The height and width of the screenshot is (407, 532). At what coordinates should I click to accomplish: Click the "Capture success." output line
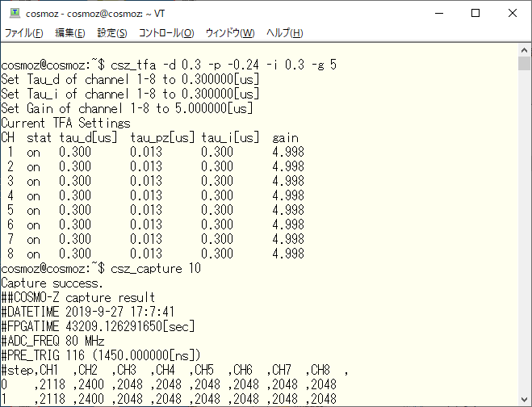click(52, 283)
